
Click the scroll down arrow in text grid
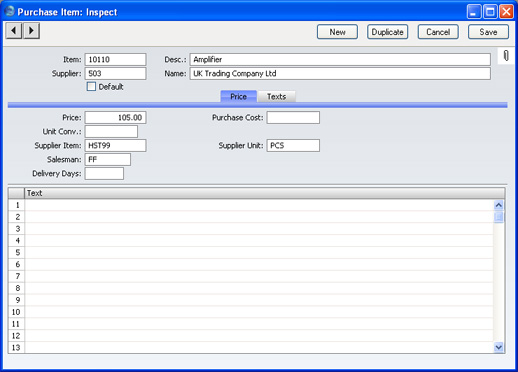(499, 347)
